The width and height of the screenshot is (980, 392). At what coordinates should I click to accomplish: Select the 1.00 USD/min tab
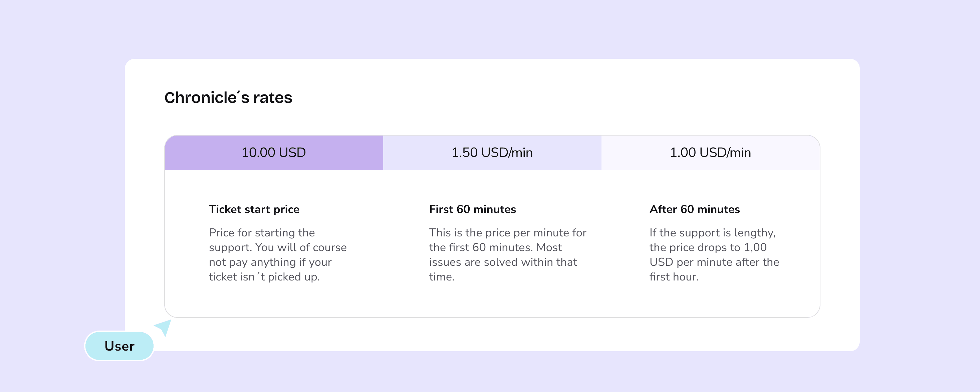(x=711, y=153)
